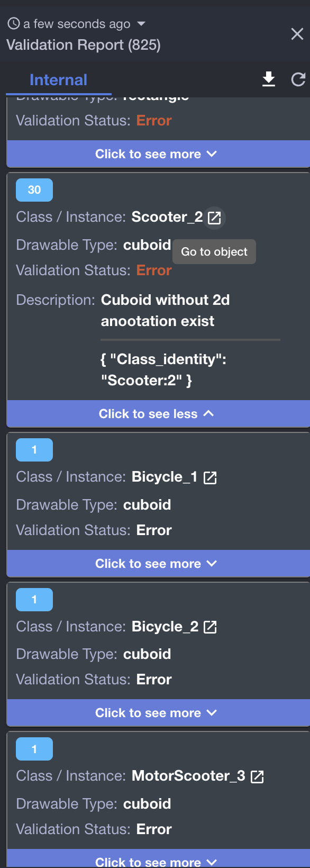Open the 'a few seconds ago' dropdown
310x868 pixels.
tap(141, 24)
